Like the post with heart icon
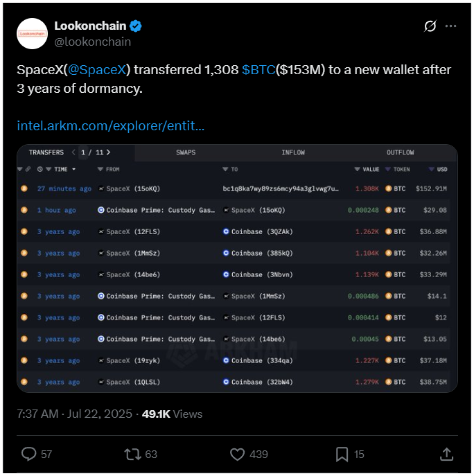This screenshot has height=476, width=474. pyautogui.click(x=237, y=454)
